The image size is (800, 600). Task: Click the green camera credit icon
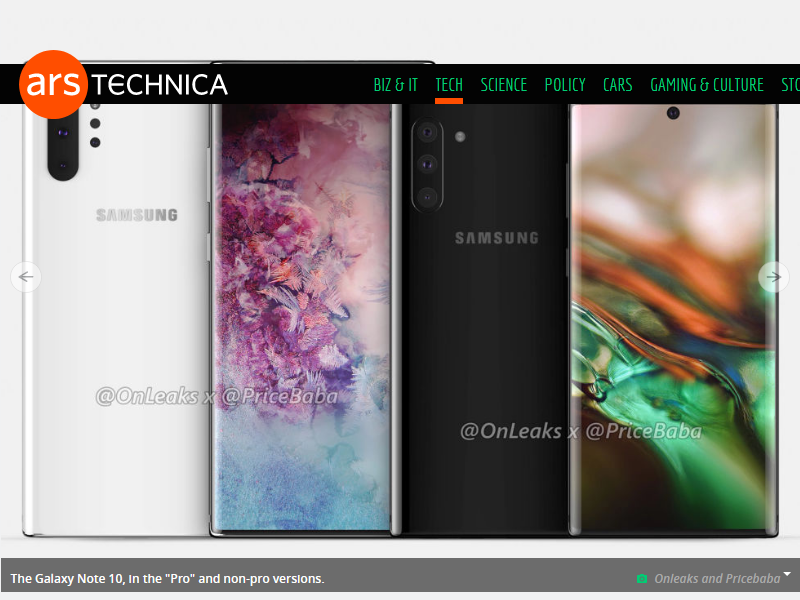tap(642, 579)
